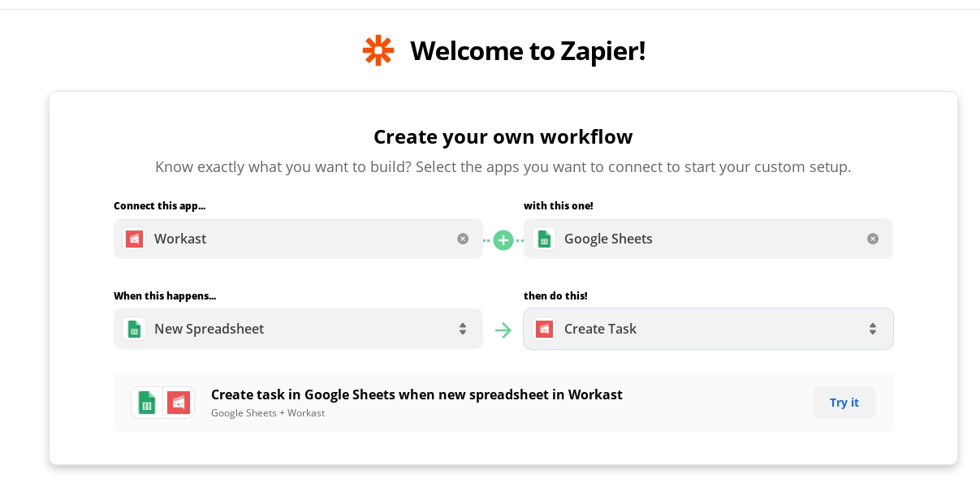Click the Google Sheets icon in New Spreadsheet field

pos(134,329)
